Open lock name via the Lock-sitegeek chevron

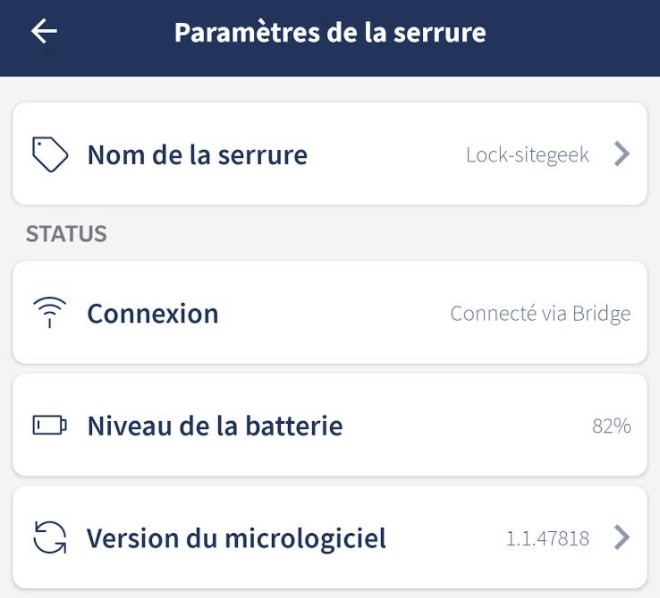coord(622,154)
